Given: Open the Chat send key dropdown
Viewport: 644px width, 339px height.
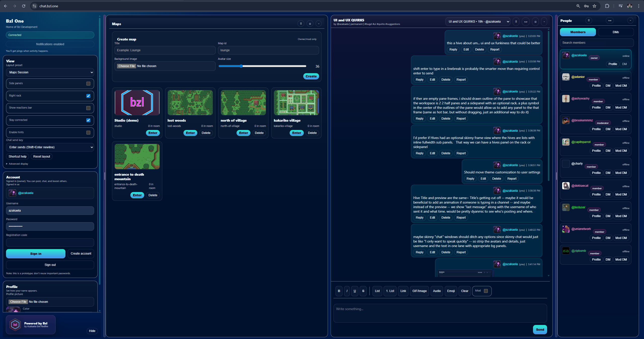Looking at the screenshot, I should point(50,147).
